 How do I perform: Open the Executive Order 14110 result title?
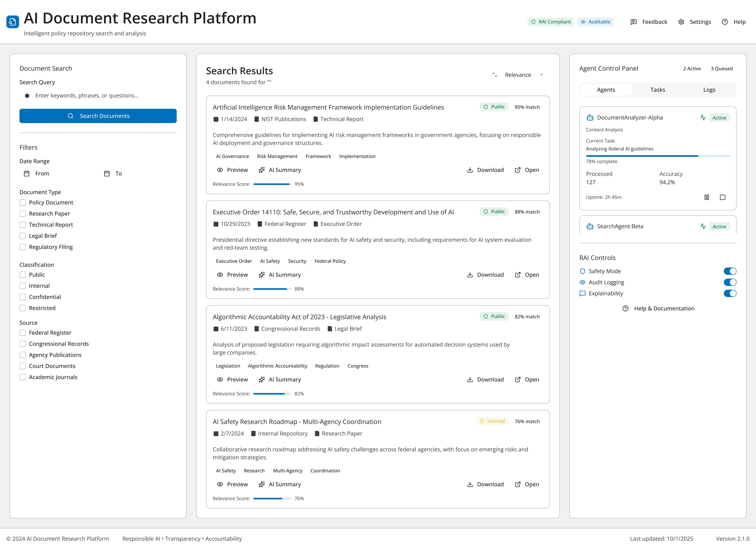click(x=333, y=212)
